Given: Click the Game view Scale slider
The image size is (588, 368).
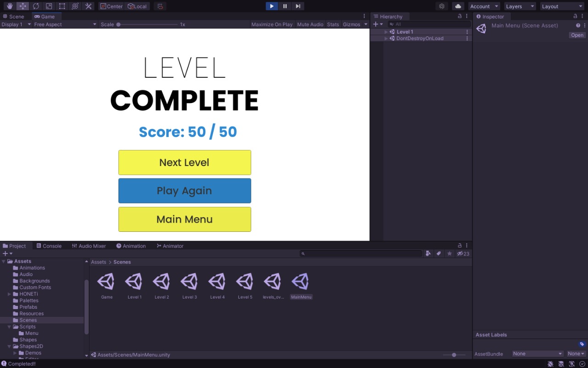Looking at the screenshot, I should pyautogui.click(x=147, y=24).
